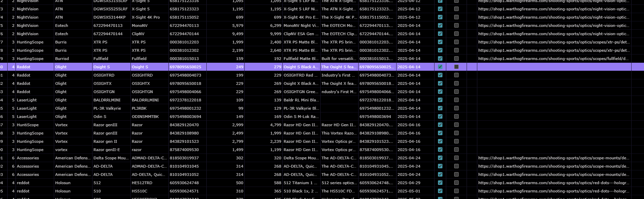Screen dimensions: 644x199
Task: Select the 'Osight S Black A...' cell
Action: (301, 67)
